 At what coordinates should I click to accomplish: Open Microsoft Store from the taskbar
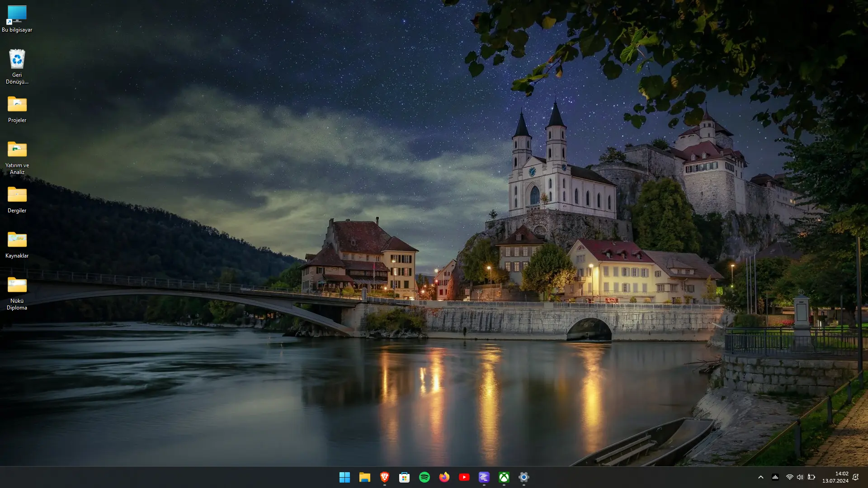click(404, 477)
